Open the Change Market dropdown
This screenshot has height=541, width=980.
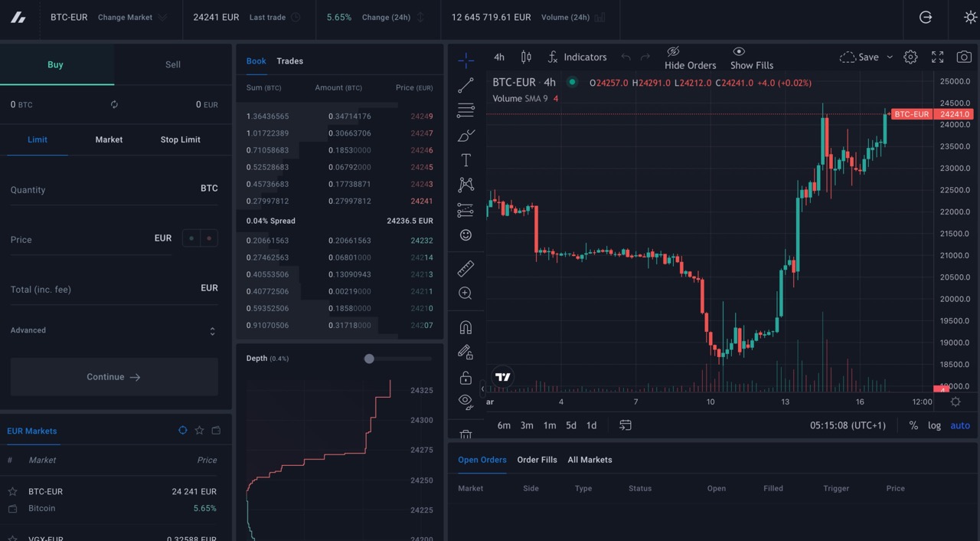pyautogui.click(x=132, y=17)
